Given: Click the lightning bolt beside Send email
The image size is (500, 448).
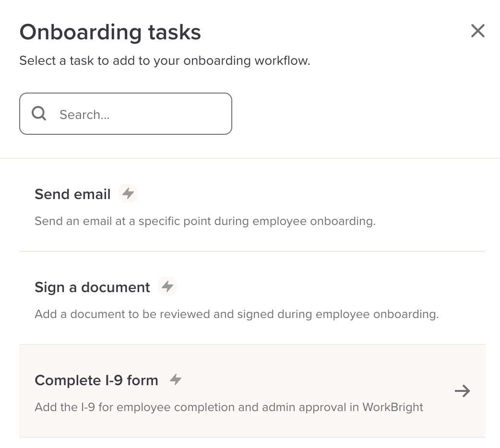Looking at the screenshot, I should point(128,194).
